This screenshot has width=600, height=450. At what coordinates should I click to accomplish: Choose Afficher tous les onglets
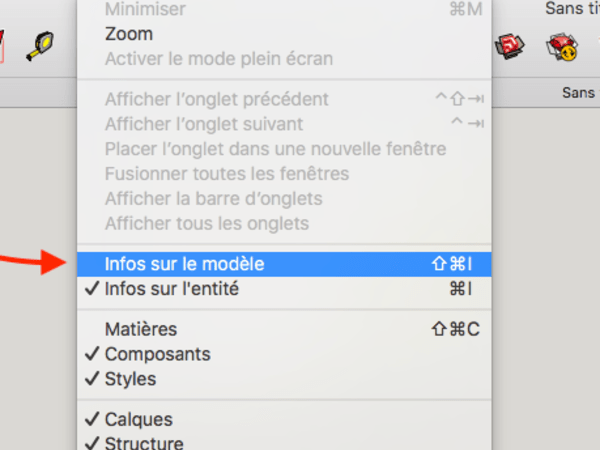[206, 223]
